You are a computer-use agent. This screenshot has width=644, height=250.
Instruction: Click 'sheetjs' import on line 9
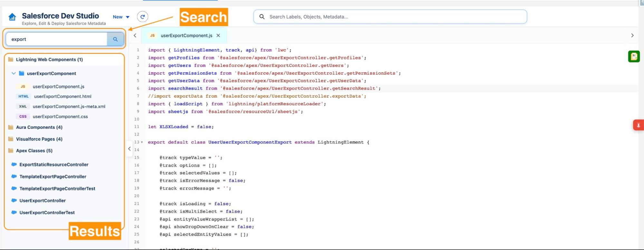click(x=178, y=112)
